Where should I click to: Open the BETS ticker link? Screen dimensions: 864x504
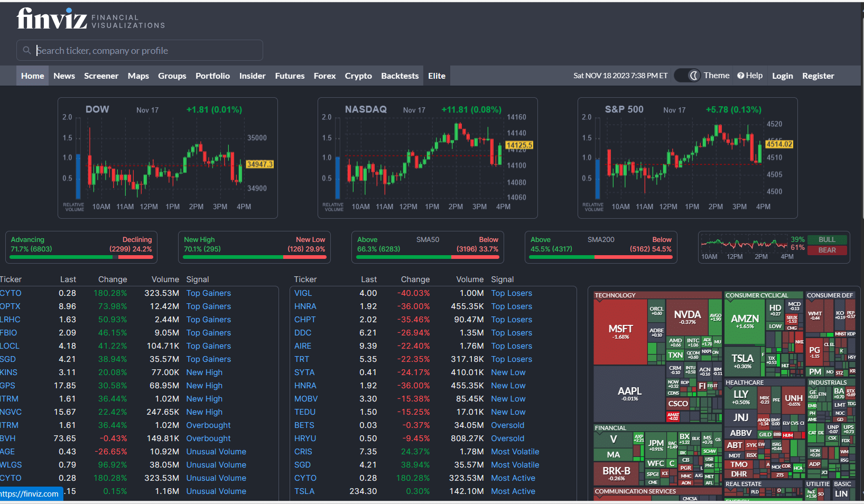click(304, 425)
